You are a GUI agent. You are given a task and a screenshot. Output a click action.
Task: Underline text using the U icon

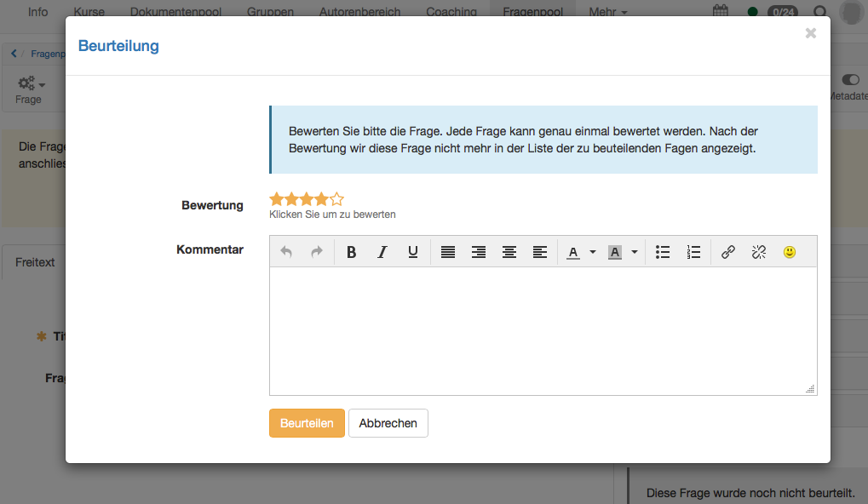413,252
